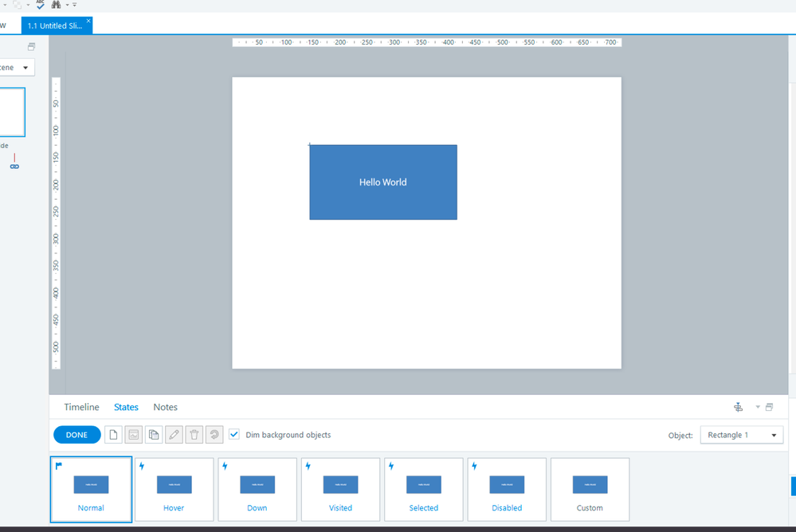The image size is (796, 532).
Task: Click the DONE button for editing states
Action: [x=76, y=435]
